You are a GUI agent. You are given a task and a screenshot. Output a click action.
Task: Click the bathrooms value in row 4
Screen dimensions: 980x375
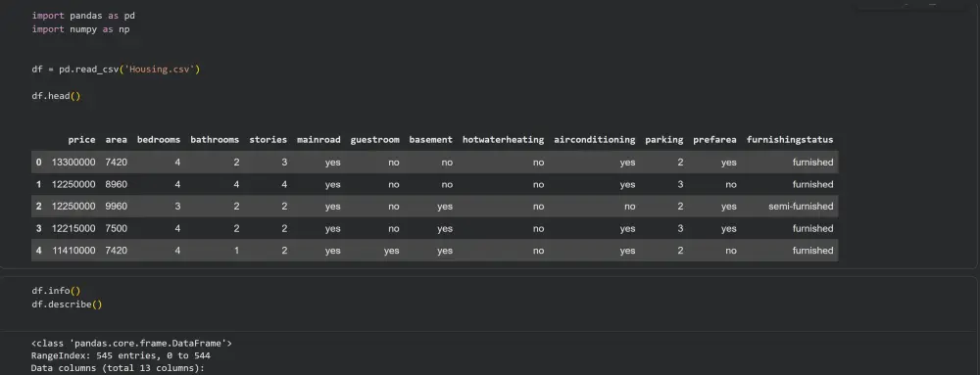click(236, 251)
